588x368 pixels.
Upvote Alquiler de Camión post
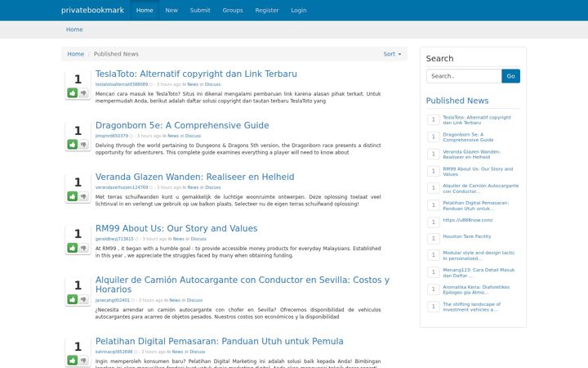point(73,299)
